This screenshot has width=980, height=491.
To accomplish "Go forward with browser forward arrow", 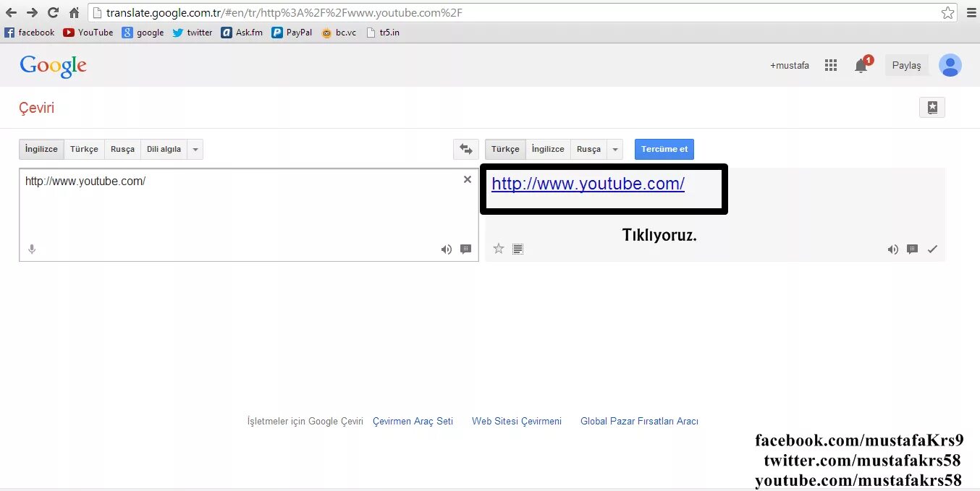I will coord(32,12).
